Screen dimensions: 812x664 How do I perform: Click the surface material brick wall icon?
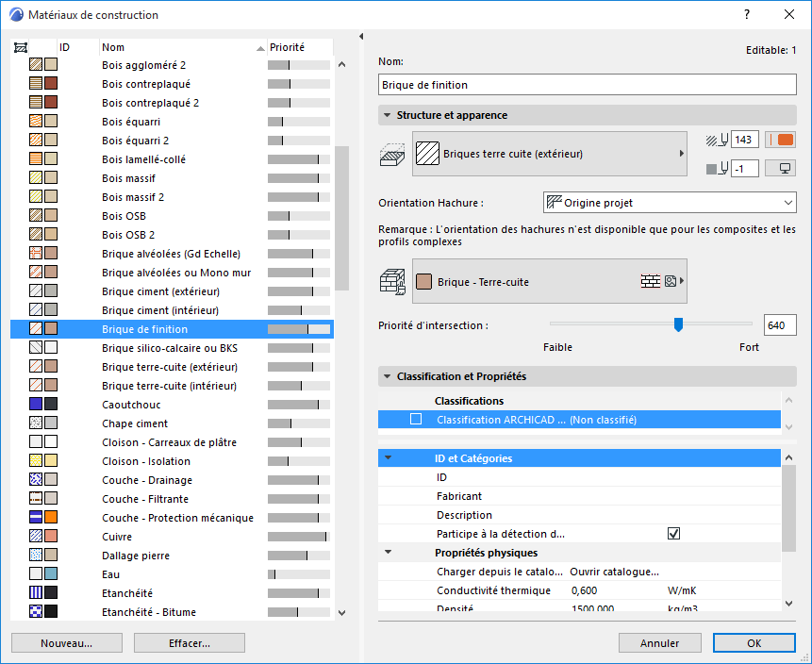(x=392, y=282)
